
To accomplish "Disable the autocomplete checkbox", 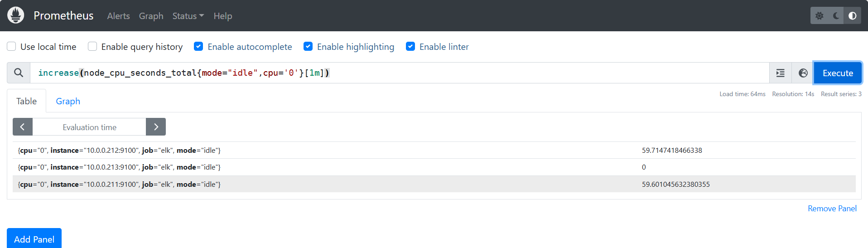I will (198, 47).
